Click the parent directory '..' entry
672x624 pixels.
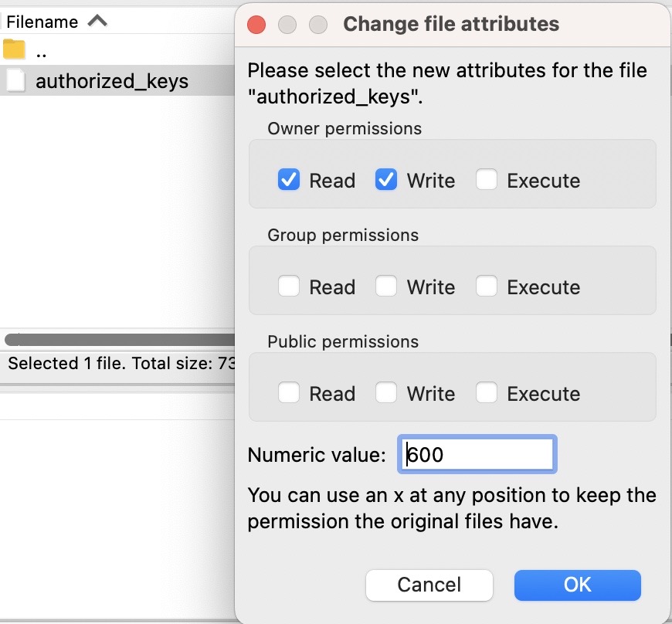(x=41, y=53)
